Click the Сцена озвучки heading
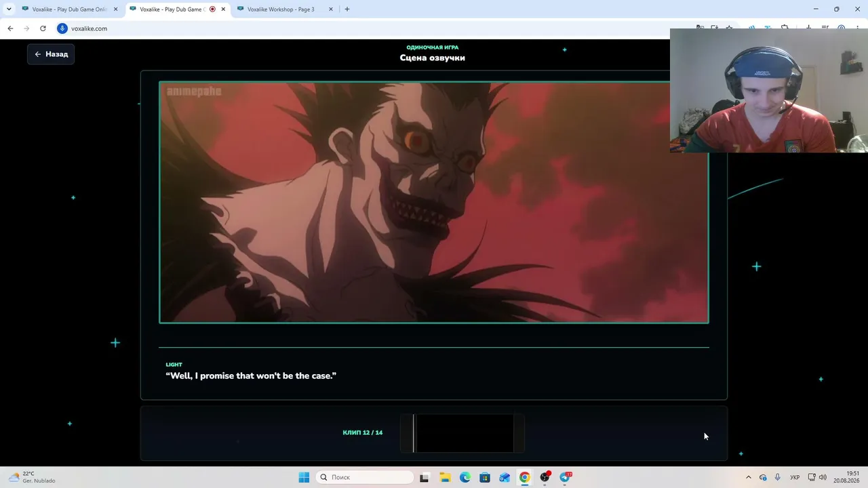 pyautogui.click(x=433, y=58)
